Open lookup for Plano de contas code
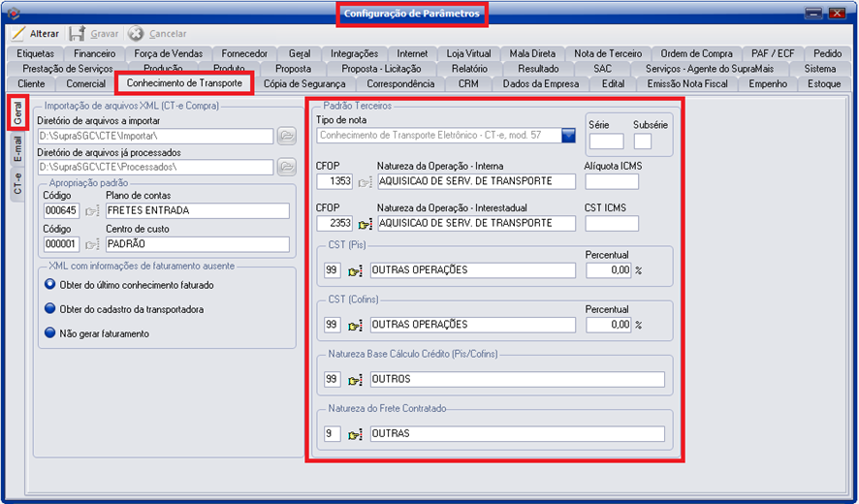 (x=92, y=211)
